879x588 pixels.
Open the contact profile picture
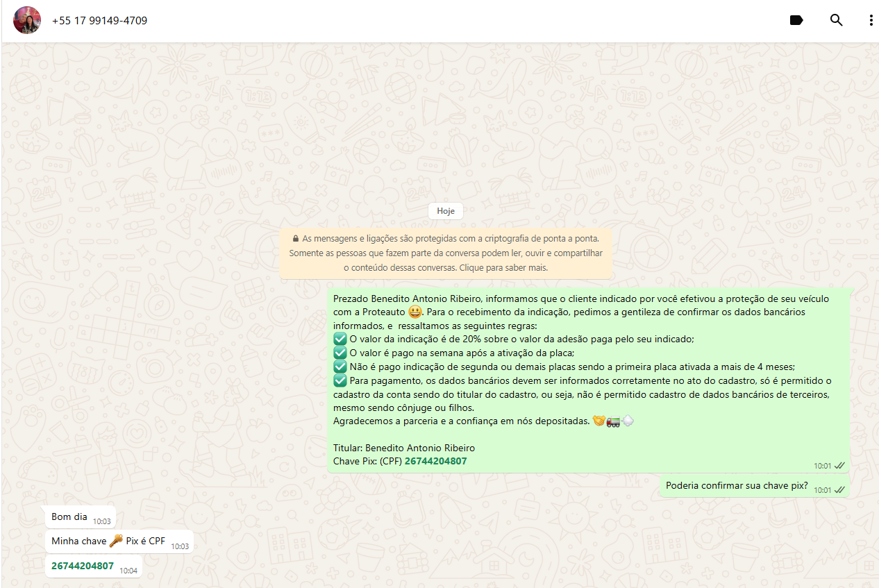click(27, 20)
